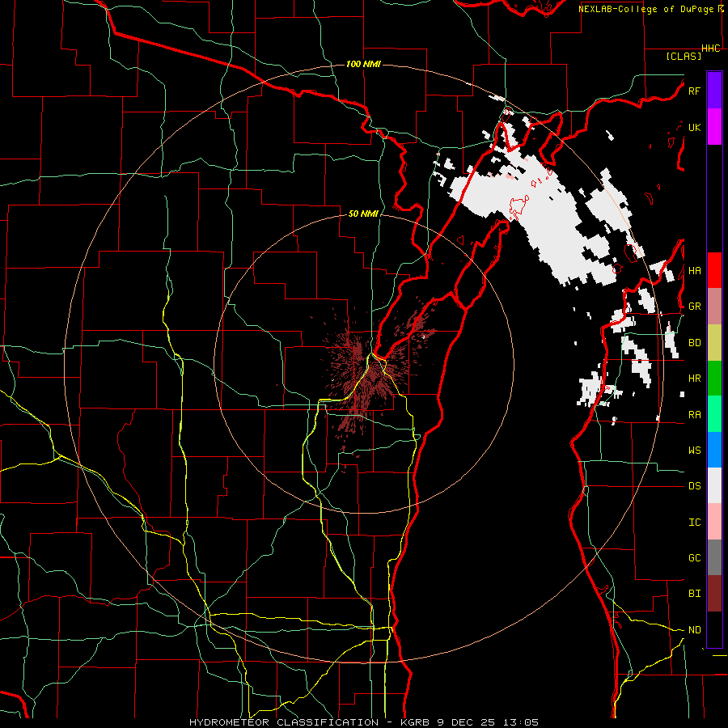The image size is (728, 728).
Task: Click the BI legend label
Action: click(x=694, y=594)
